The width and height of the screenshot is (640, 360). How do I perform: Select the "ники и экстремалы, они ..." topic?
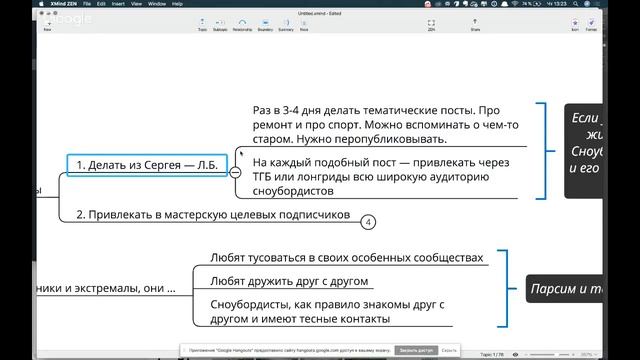tap(106, 288)
